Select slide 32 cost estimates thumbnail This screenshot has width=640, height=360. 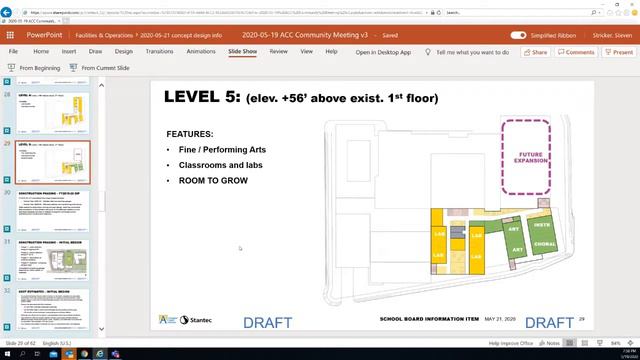[x=53, y=310]
